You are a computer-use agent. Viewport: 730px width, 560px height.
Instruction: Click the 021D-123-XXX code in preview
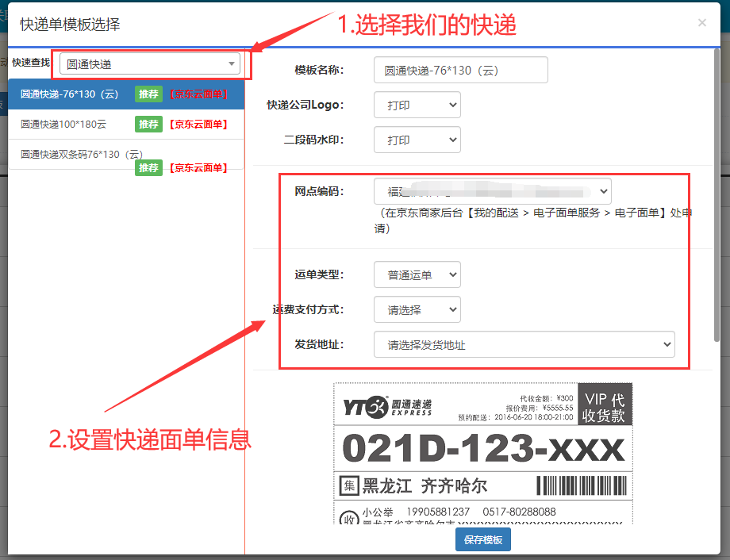click(483, 448)
